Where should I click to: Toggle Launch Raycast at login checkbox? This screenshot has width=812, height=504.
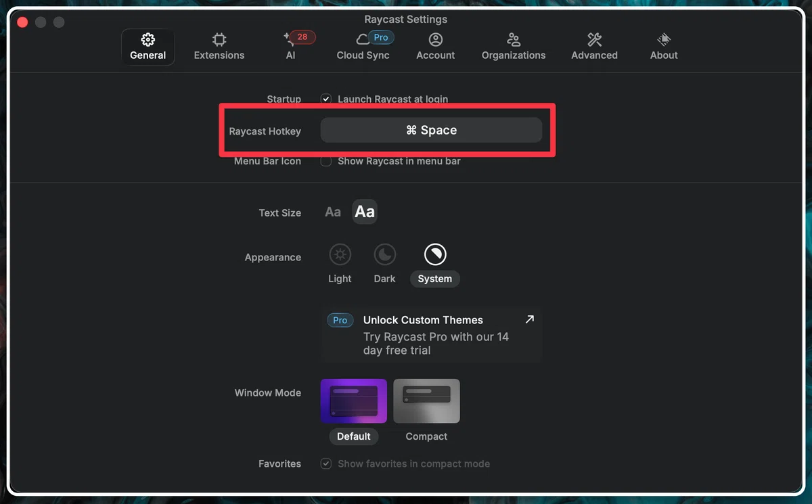coord(326,99)
